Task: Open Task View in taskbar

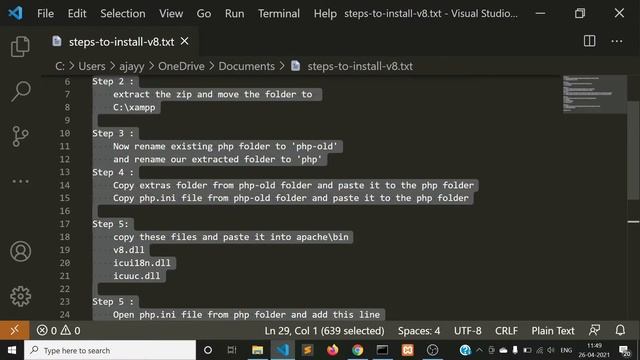Action: (232, 350)
